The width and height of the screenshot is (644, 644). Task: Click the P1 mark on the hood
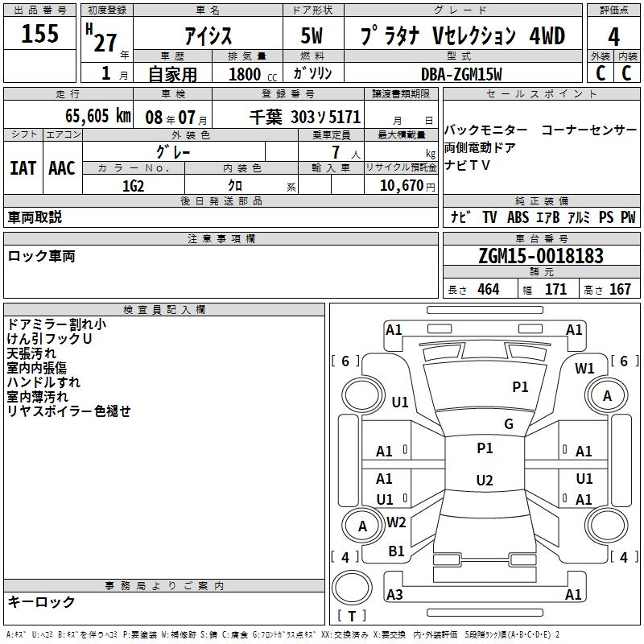point(520,386)
